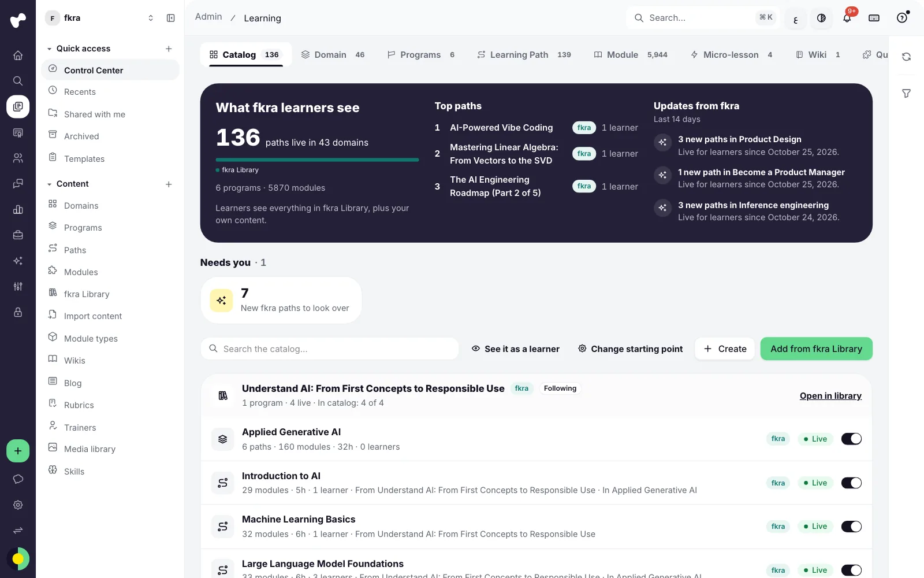Open Shared with me in sidebar
The image size is (924, 578).
coord(110,114)
